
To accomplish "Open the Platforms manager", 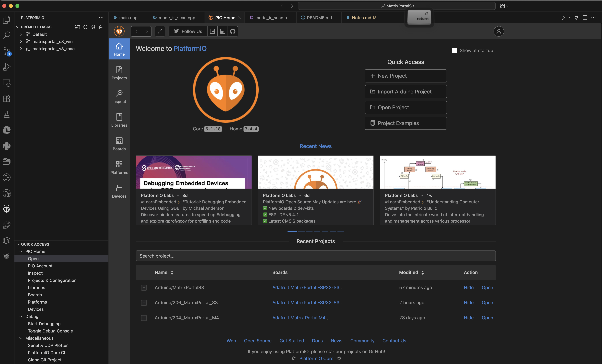I will pyautogui.click(x=119, y=167).
